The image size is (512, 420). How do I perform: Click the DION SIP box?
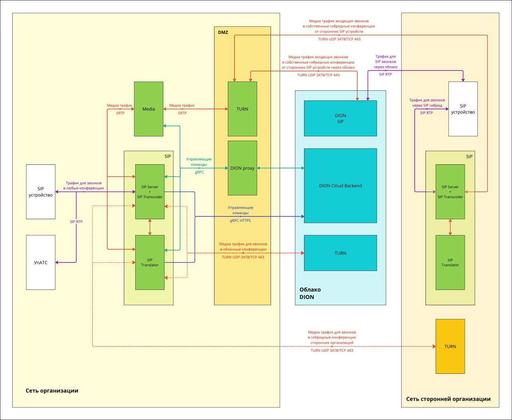[340, 118]
